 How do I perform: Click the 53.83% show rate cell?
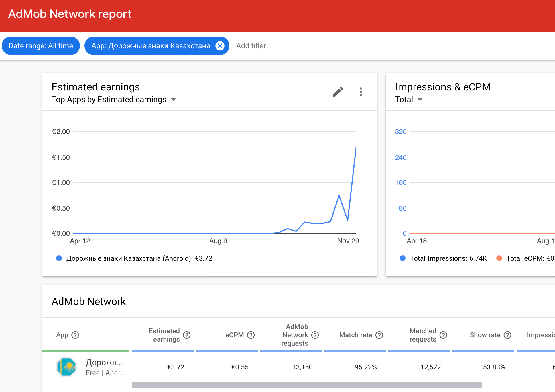[494, 367]
